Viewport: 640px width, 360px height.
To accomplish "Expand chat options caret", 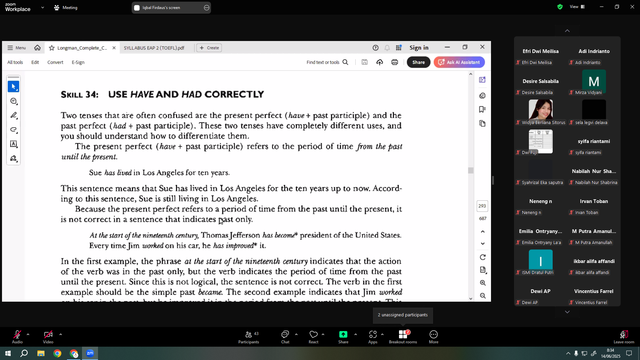I will [296, 334].
